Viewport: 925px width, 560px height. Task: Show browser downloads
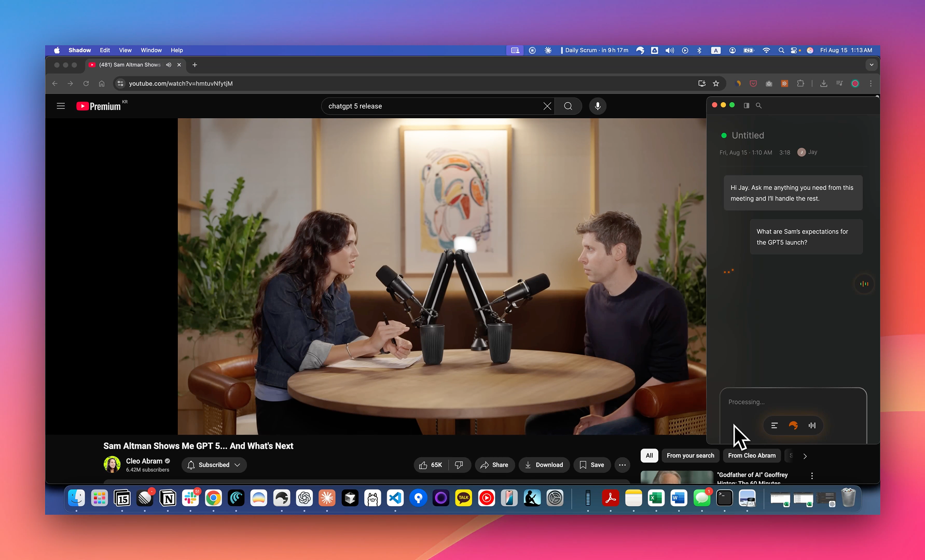[x=823, y=83]
